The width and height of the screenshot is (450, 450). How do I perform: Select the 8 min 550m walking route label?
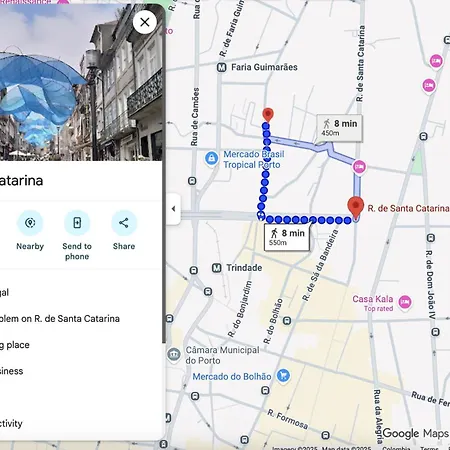(x=287, y=237)
